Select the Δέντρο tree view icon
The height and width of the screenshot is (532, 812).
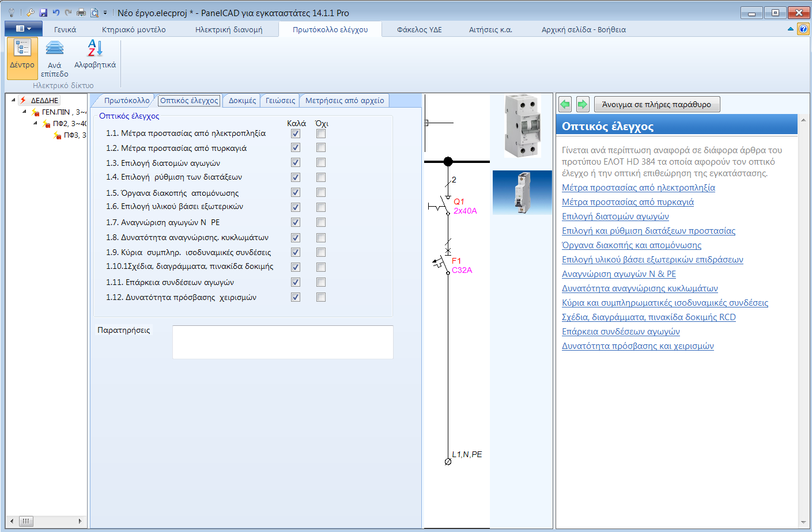22,56
